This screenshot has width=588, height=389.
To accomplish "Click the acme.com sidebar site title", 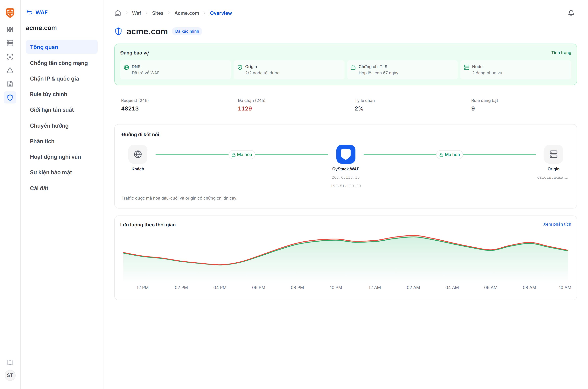I will (41, 28).
